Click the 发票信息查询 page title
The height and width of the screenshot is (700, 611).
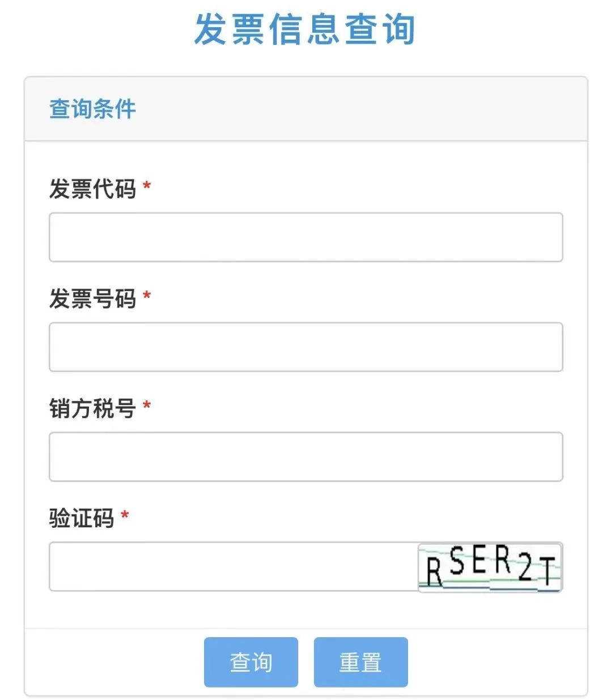point(305,29)
